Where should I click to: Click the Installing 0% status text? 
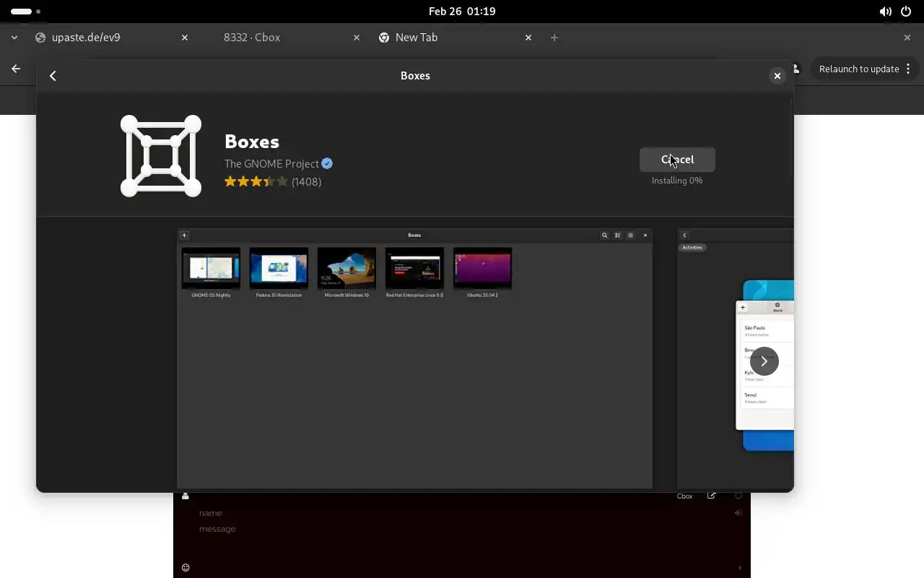pyautogui.click(x=677, y=181)
